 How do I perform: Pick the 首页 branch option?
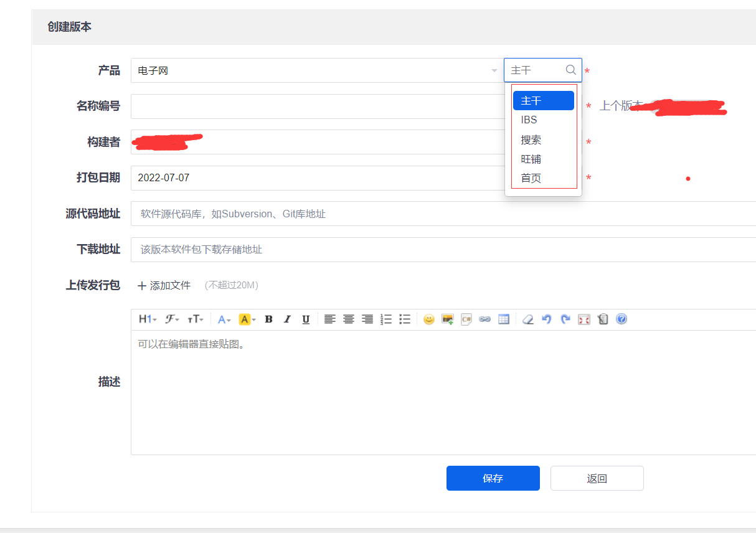[531, 178]
